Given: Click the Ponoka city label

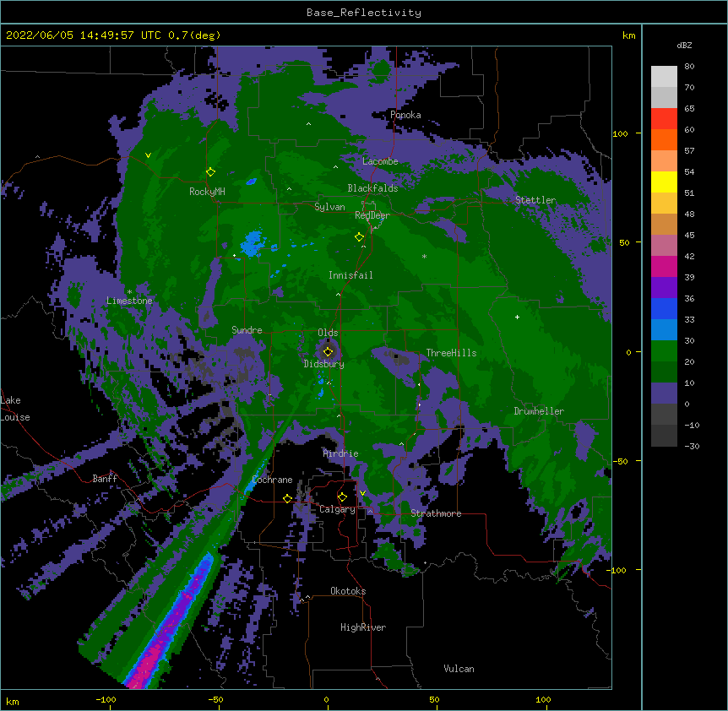Looking at the screenshot, I should (405, 115).
